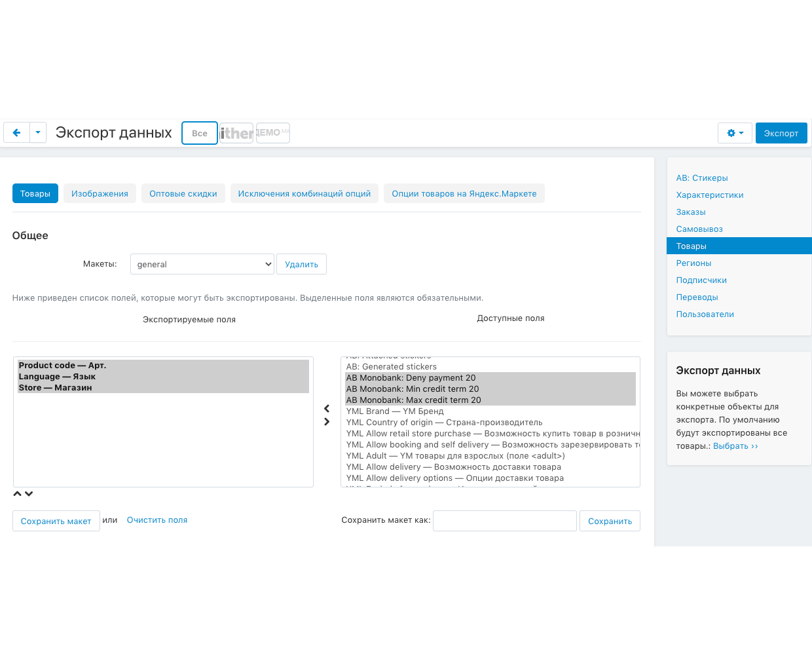The image size is (812, 665).
Task: Click the Выбрать link in sidebar
Action: (735, 446)
